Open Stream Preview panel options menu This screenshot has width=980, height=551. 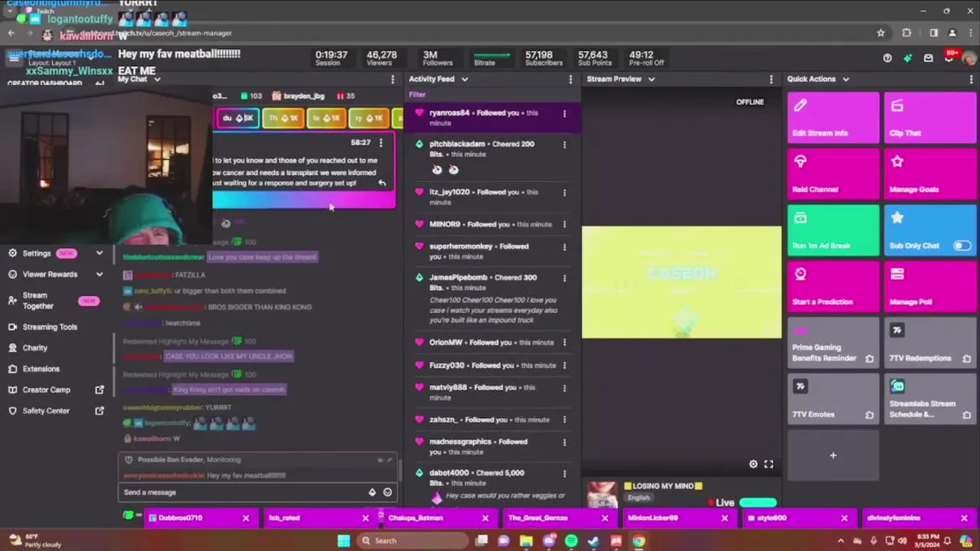point(771,79)
